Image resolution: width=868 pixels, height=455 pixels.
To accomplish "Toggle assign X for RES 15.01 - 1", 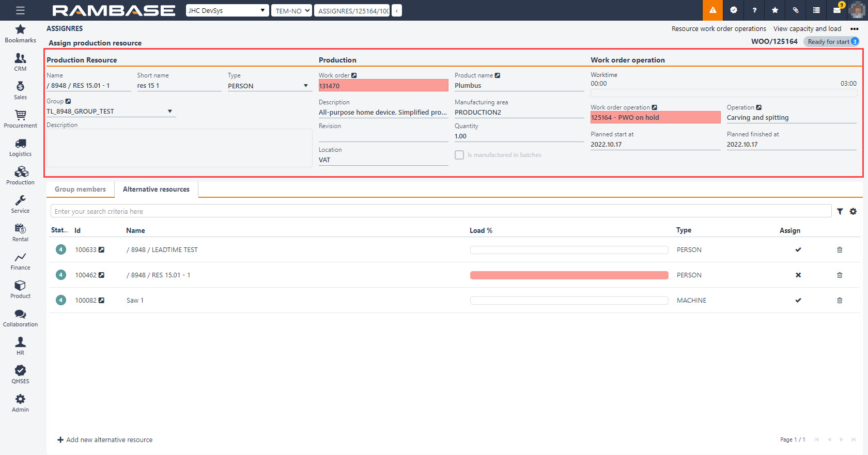I will (x=798, y=275).
